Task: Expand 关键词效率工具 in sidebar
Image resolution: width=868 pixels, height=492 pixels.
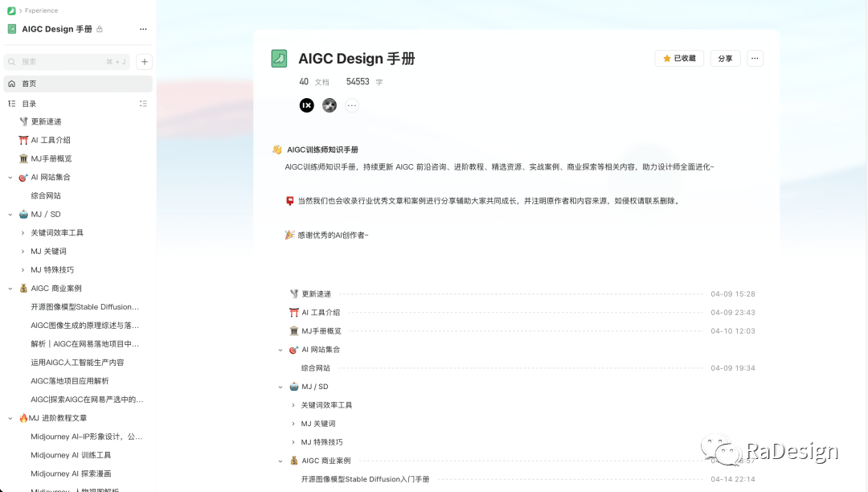Action: pos(23,233)
